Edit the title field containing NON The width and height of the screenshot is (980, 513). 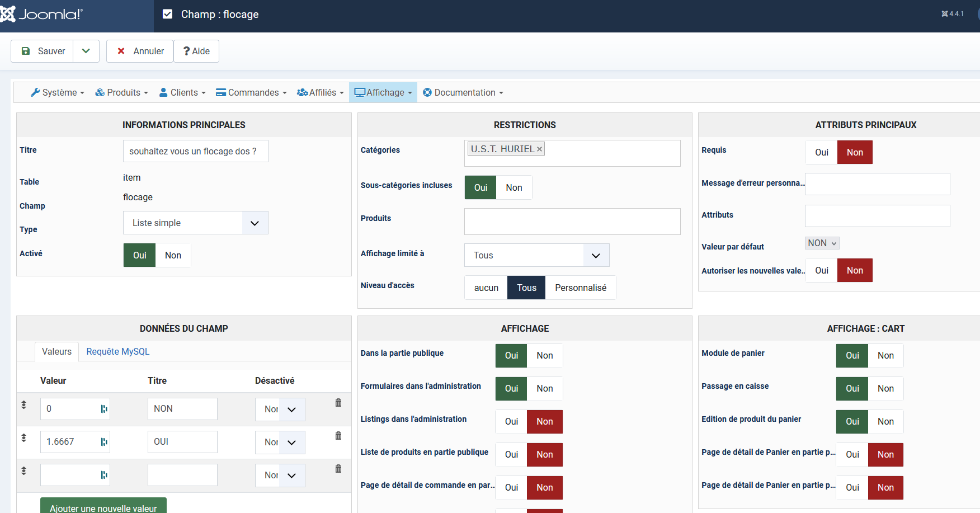tap(182, 409)
